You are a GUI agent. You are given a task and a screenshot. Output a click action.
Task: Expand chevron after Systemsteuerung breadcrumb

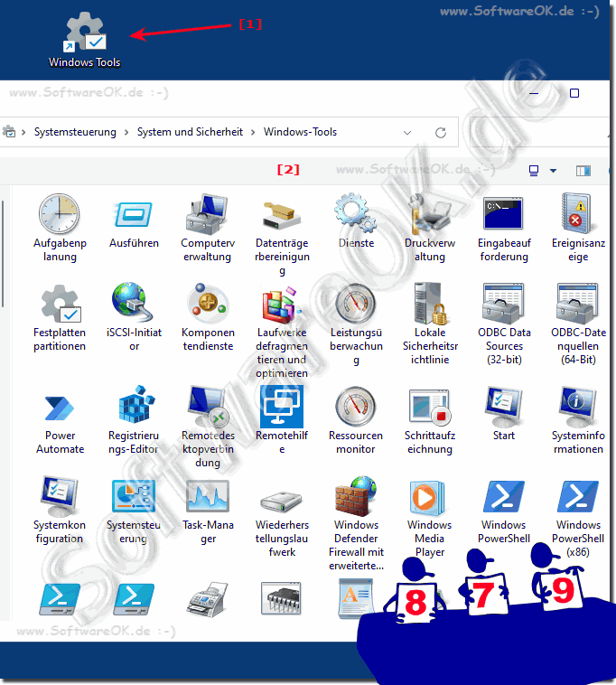[126, 132]
